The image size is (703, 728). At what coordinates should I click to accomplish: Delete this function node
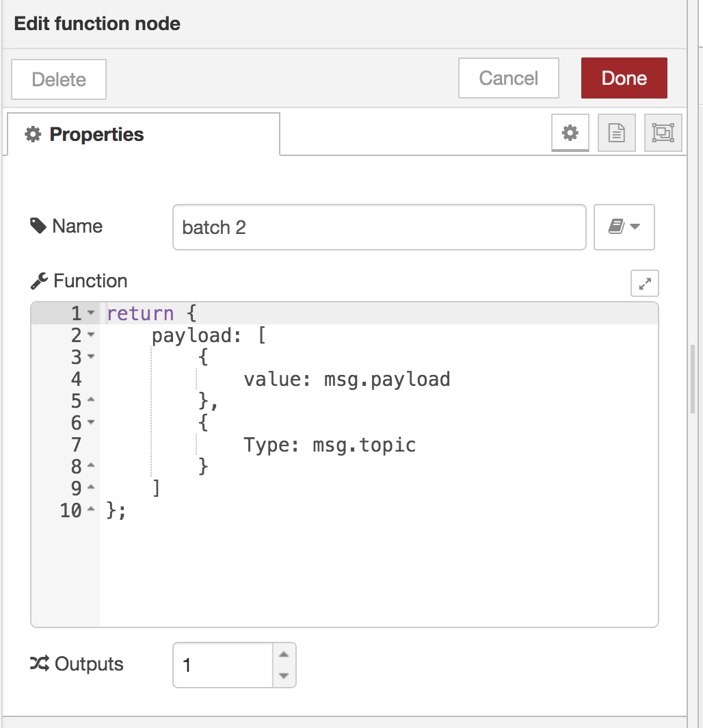(59, 79)
